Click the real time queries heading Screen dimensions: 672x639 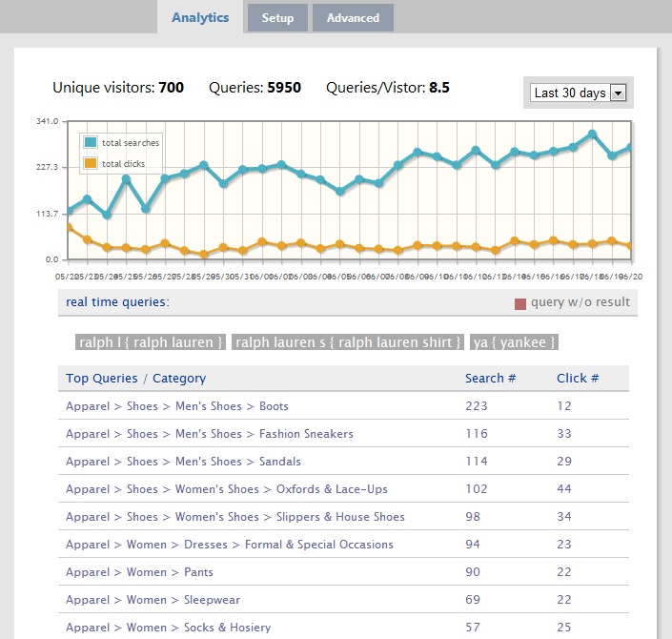tap(117, 302)
